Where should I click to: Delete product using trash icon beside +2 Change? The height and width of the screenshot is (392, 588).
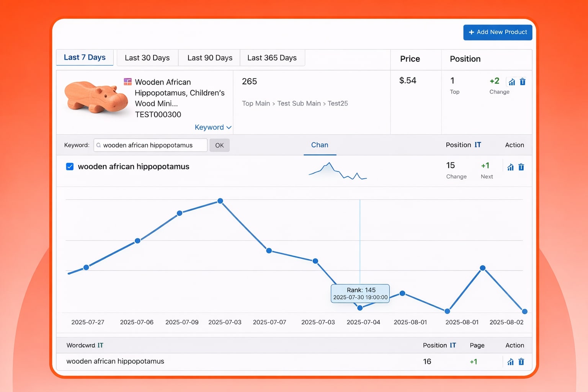coord(523,82)
